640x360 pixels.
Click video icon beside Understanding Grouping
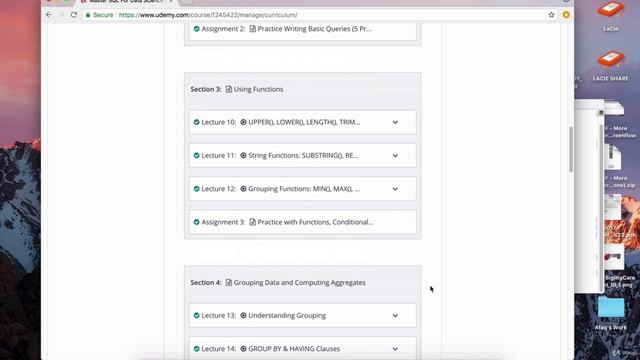243,316
